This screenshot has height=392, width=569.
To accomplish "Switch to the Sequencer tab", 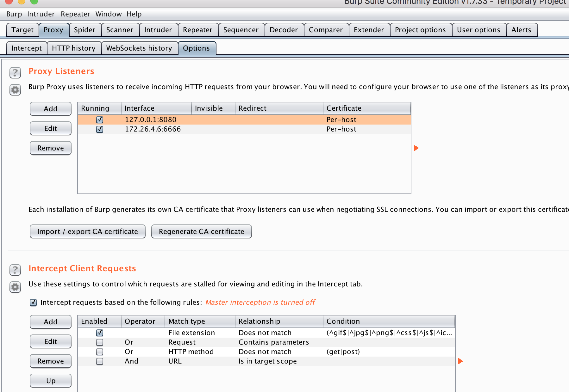I will tap(241, 30).
